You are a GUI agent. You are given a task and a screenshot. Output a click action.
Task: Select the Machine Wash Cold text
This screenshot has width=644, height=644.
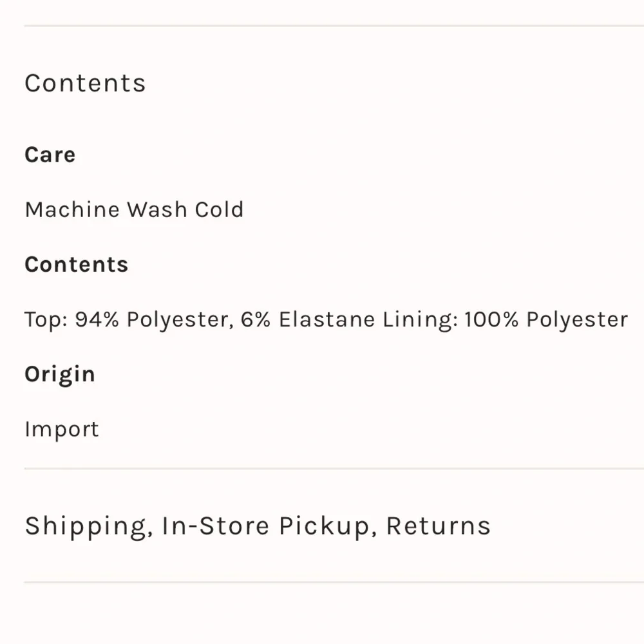(x=135, y=209)
